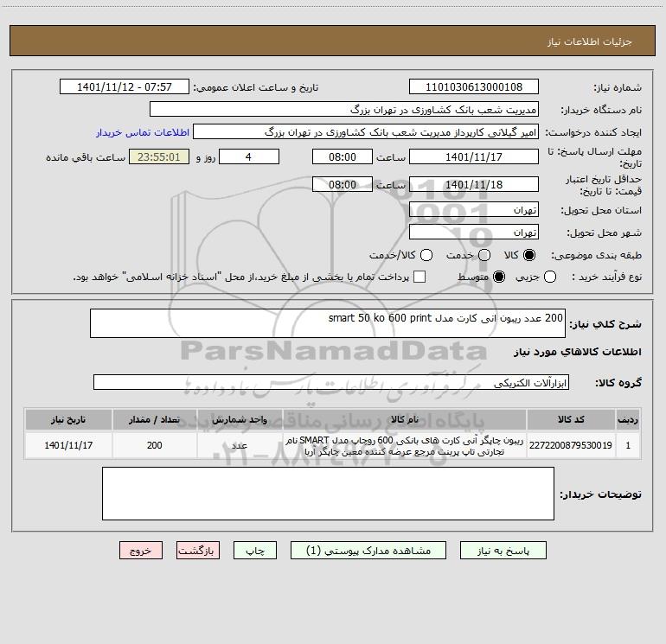Click product code 2272200879530019 cell
Image resolution: width=666 pixels, height=644 pixels.
571,445
